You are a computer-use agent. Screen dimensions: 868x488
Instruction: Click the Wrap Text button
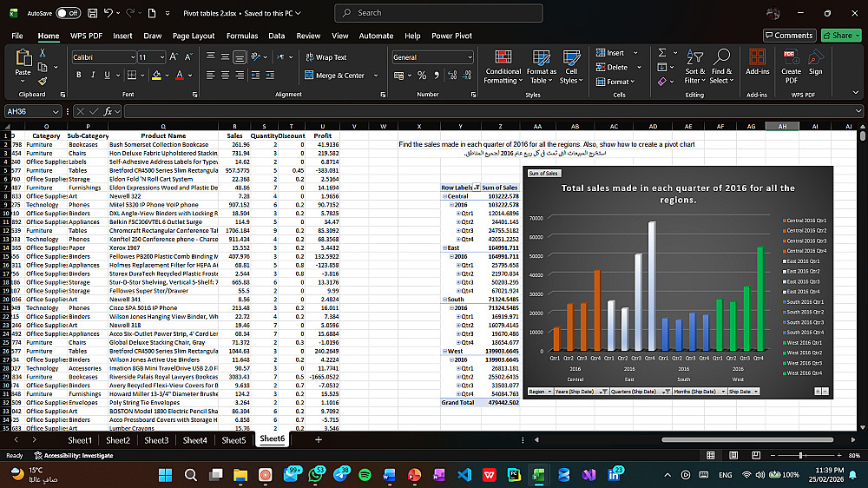(x=325, y=57)
